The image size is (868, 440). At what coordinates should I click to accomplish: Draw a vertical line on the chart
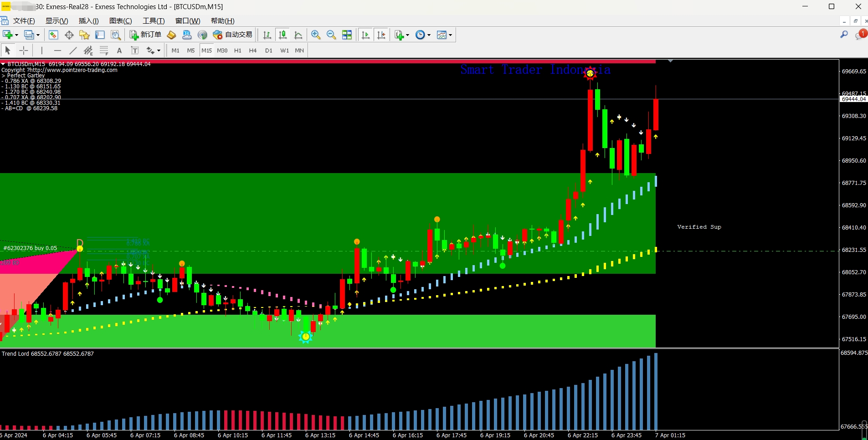pyautogui.click(x=41, y=50)
